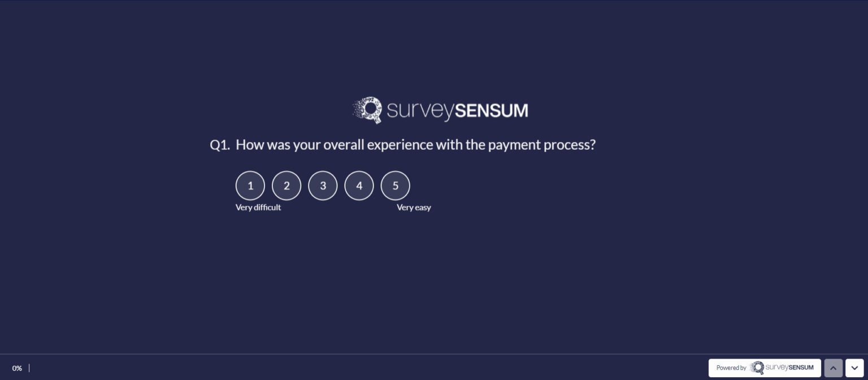Screen dimensions: 868x380
Task: Click the 0% progress indicator
Action: 17,368
